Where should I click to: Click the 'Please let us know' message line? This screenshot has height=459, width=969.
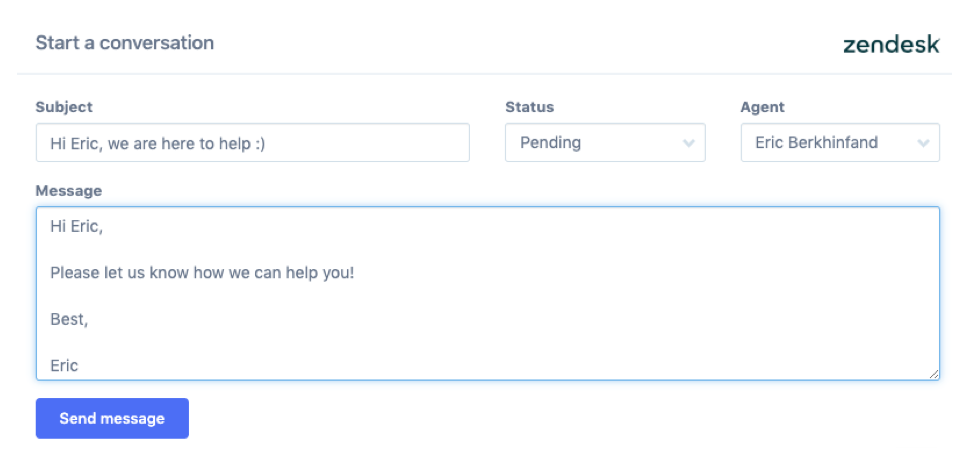pyautogui.click(x=203, y=273)
